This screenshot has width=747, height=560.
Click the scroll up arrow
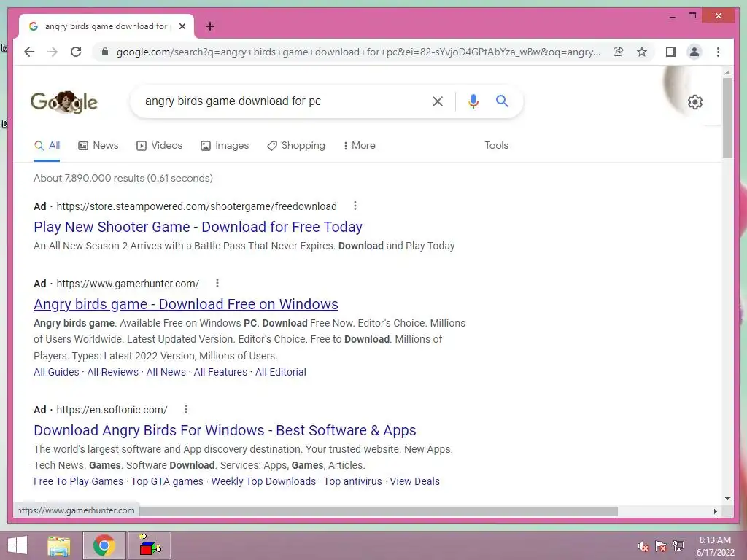(x=727, y=72)
